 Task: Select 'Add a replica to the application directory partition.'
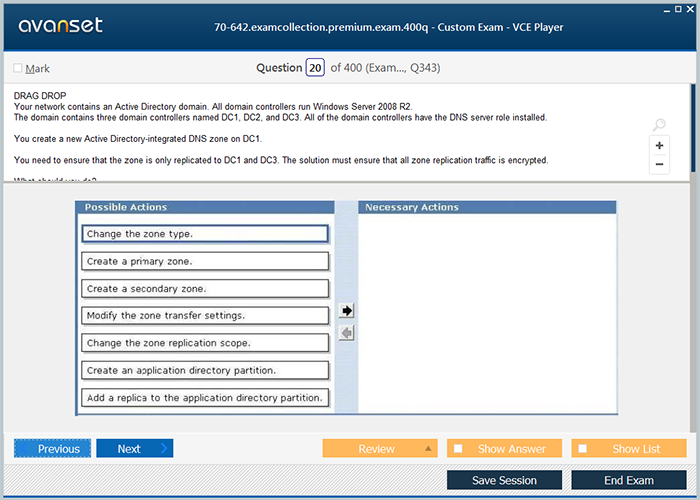click(x=205, y=398)
